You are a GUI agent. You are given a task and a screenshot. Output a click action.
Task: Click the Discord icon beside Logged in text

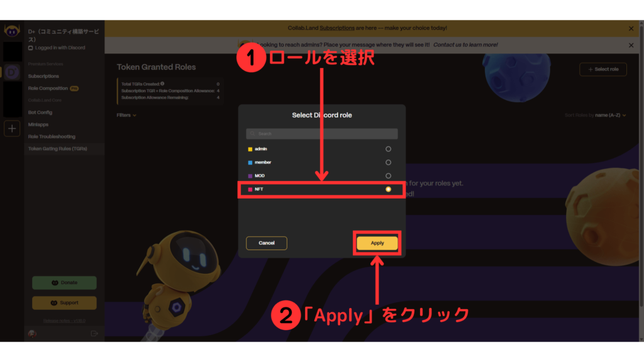(x=30, y=48)
